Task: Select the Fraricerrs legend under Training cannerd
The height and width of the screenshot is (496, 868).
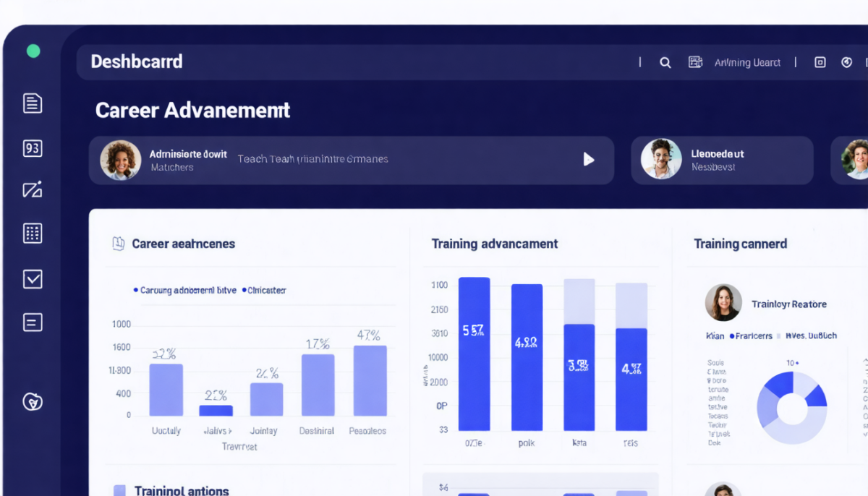Action: tap(751, 335)
